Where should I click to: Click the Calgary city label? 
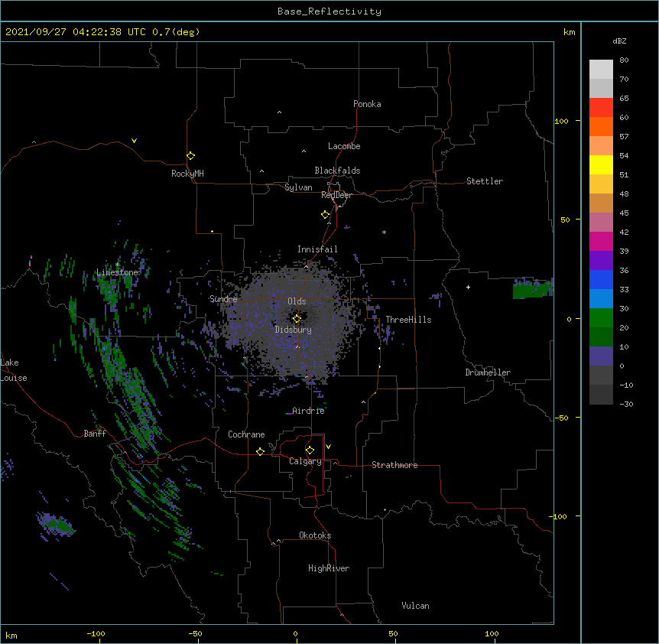[x=305, y=461]
